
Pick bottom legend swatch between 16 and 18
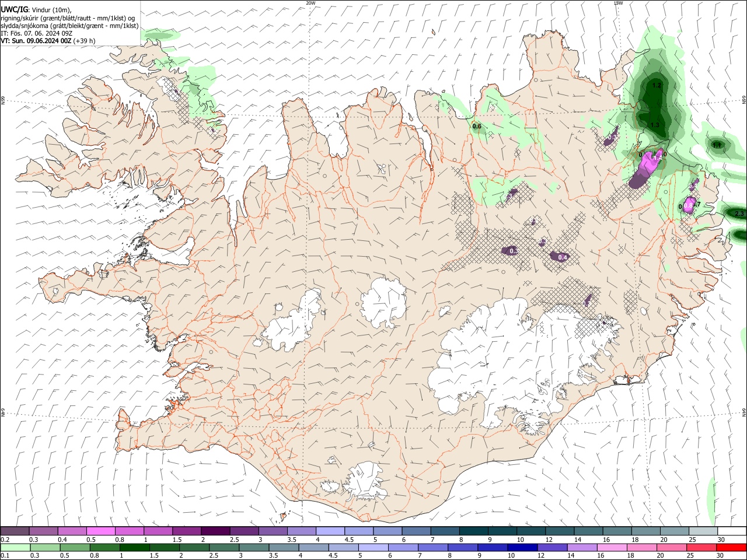[612, 547]
